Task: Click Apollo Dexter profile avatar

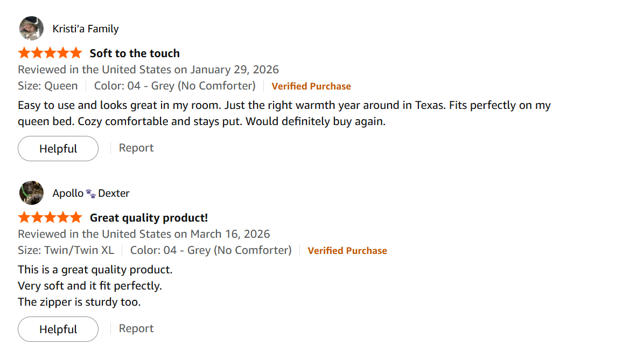Action: [x=31, y=193]
